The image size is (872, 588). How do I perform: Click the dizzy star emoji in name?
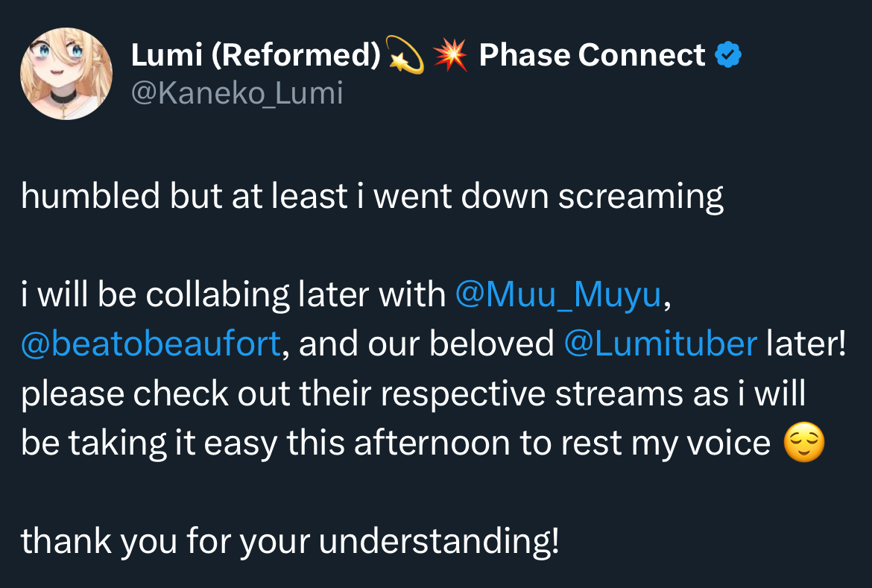pos(406,56)
